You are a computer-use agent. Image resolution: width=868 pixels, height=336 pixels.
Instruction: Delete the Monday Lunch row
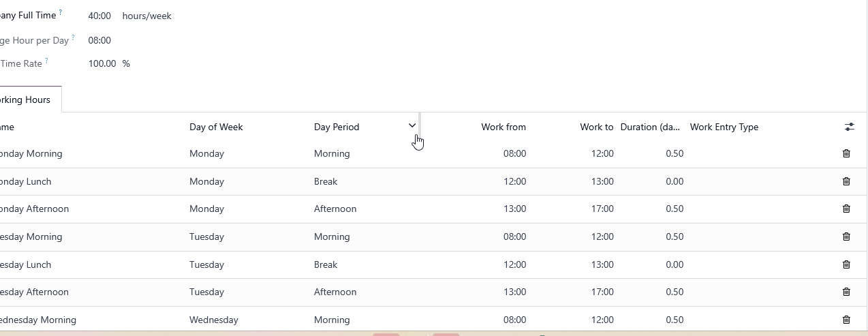click(x=846, y=181)
